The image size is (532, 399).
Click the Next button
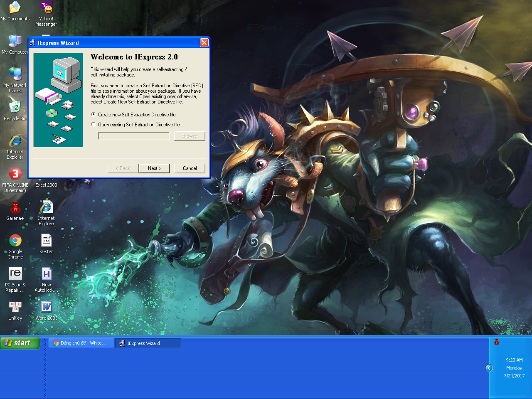(x=154, y=168)
